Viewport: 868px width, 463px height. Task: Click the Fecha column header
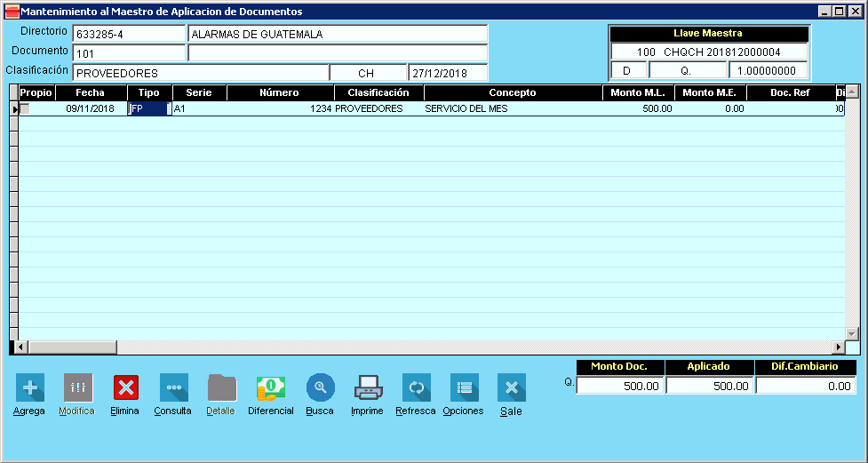[90, 92]
